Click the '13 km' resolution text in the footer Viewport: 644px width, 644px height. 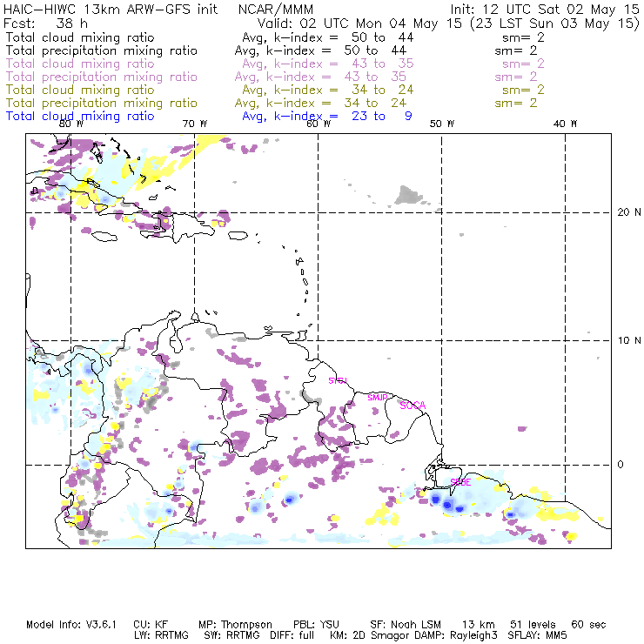point(478,625)
